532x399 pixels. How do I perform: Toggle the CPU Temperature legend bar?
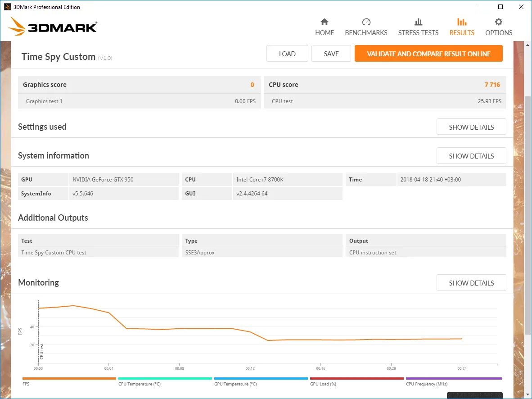[x=165, y=378]
